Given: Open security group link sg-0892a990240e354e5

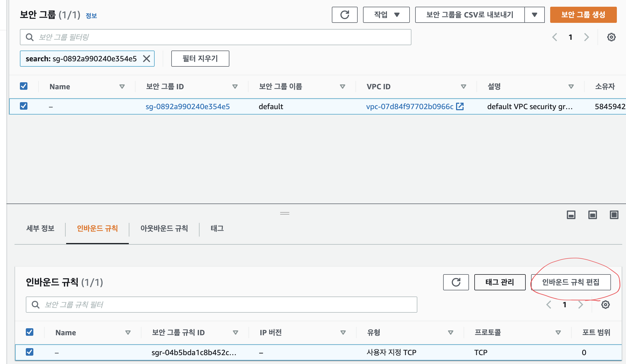Looking at the screenshot, I should pyautogui.click(x=187, y=106).
